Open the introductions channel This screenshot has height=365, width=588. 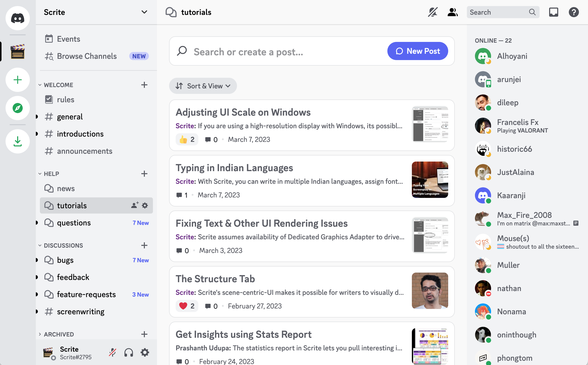coord(96,134)
